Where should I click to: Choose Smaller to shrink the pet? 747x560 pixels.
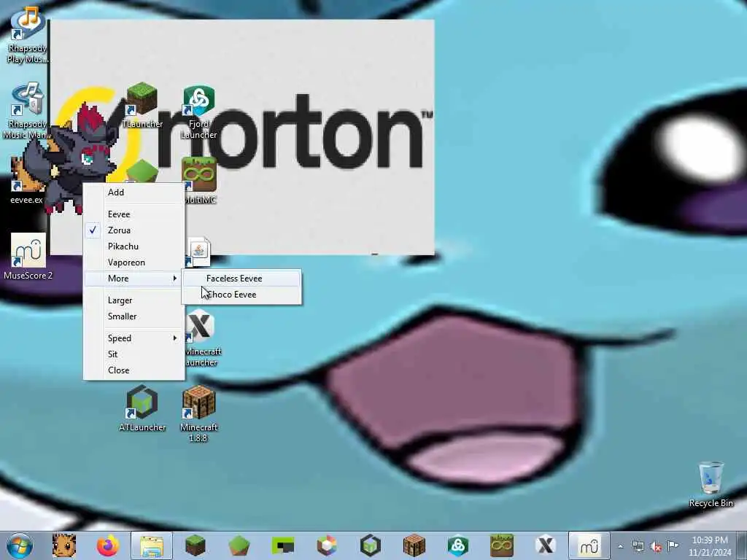(x=134, y=316)
